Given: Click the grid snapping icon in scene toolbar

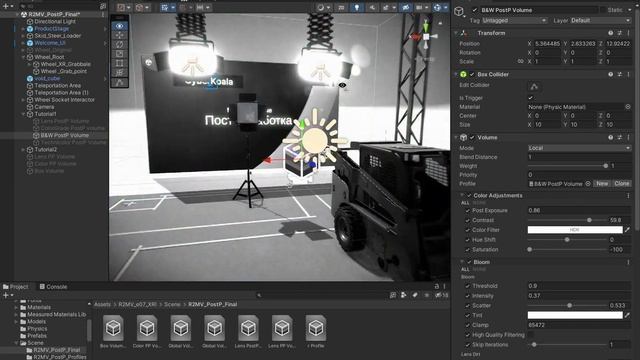Looking at the screenshot, I should (183, 7).
